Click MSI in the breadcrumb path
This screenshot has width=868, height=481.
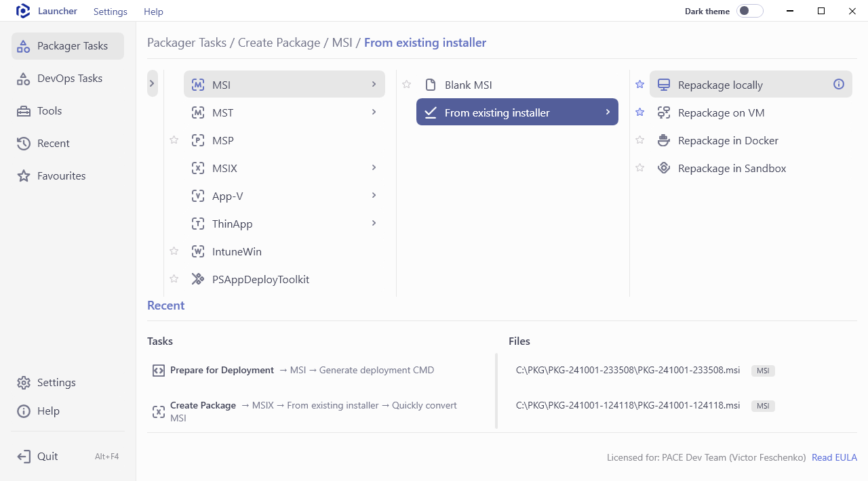tap(342, 43)
